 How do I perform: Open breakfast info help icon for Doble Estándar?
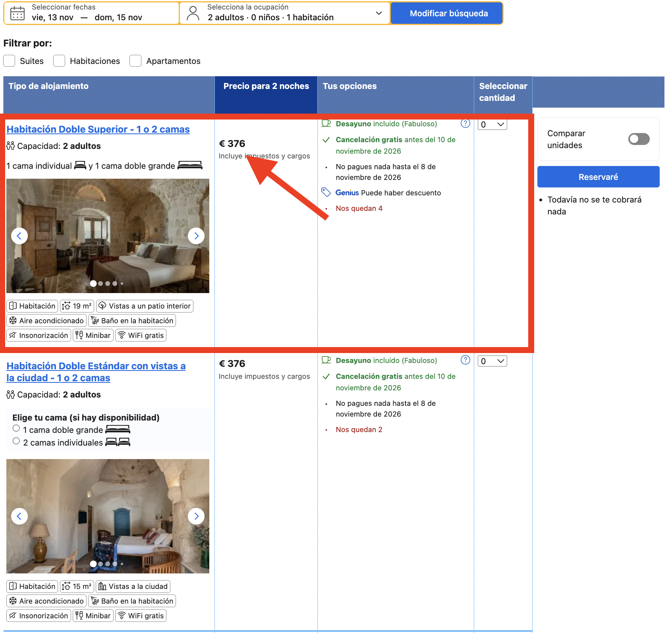click(x=465, y=360)
